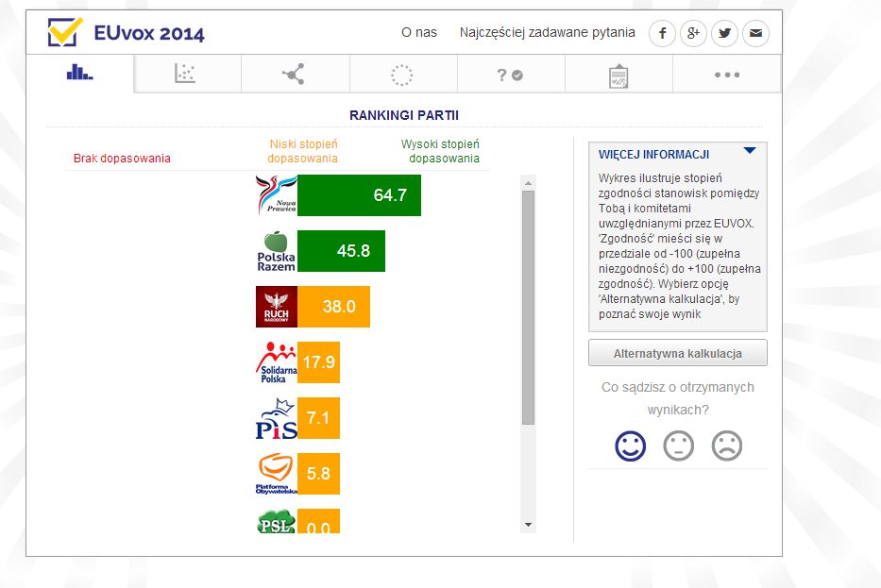Click the Ruch Narodowy party logo
Screen dimensions: 881x588
click(277, 307)
